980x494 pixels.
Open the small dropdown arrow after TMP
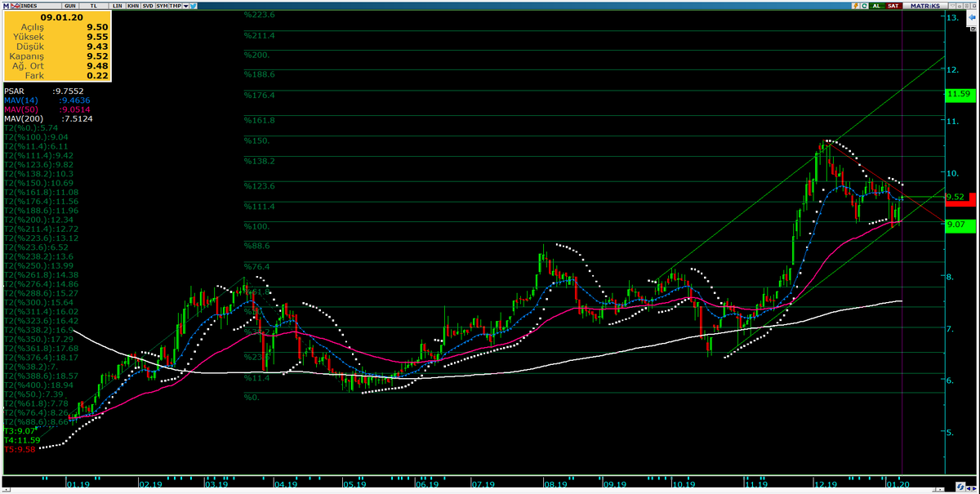185,6
